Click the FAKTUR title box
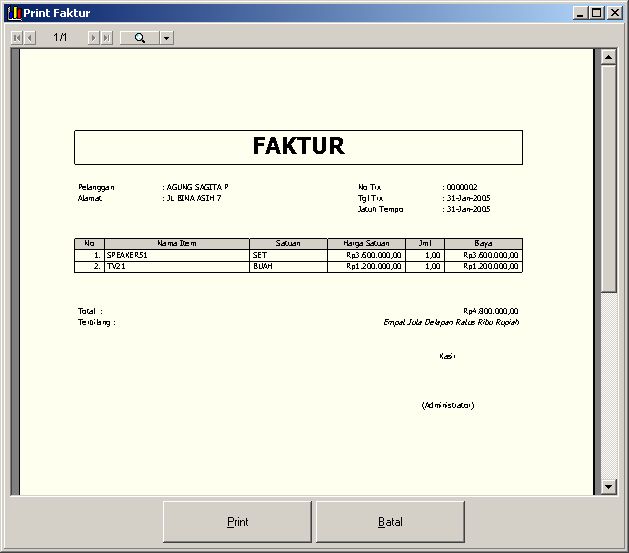Viewport: 629px width, 553px height. coord(298,147)
